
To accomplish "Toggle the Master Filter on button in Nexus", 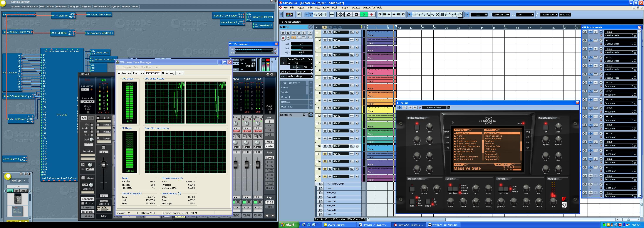I will pos(412,189).
